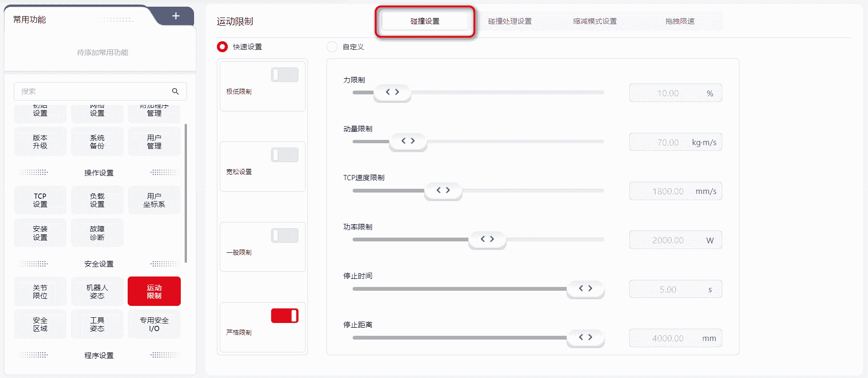Select the 自定义 radio button
Image resolution: width=868 pixels, height=378 pixels.
point(332,47)
